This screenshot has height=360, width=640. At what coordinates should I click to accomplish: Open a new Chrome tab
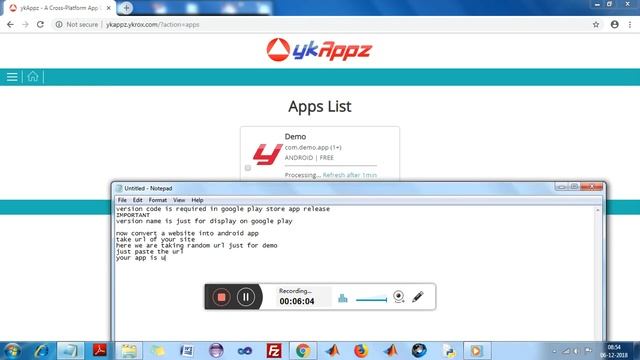click(x=127, y=8)
